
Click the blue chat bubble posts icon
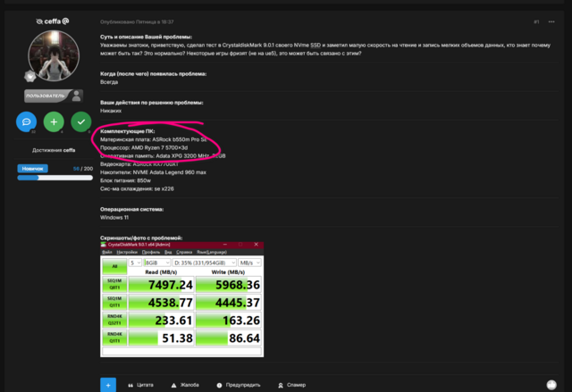click(x=26, y=121)
